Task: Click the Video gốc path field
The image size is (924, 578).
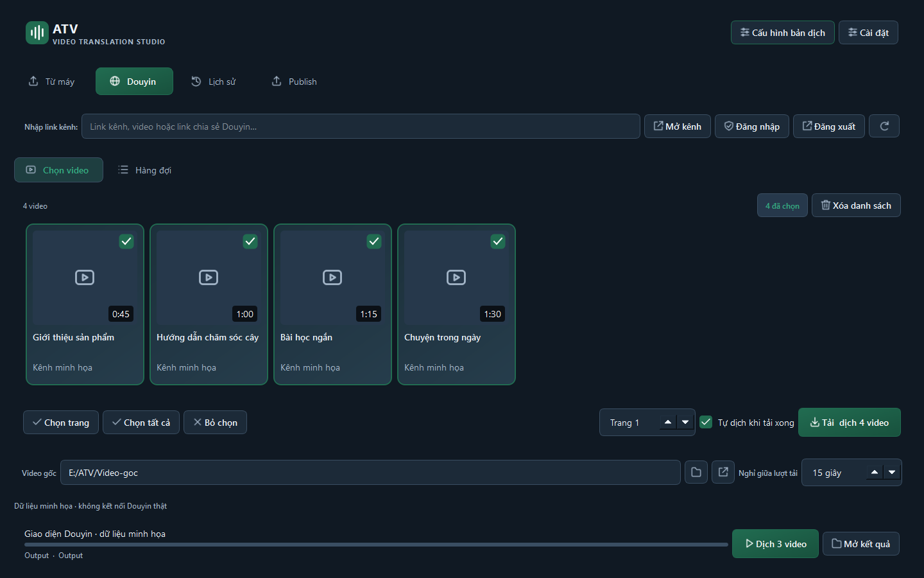Action: click(x=370, y=473)
